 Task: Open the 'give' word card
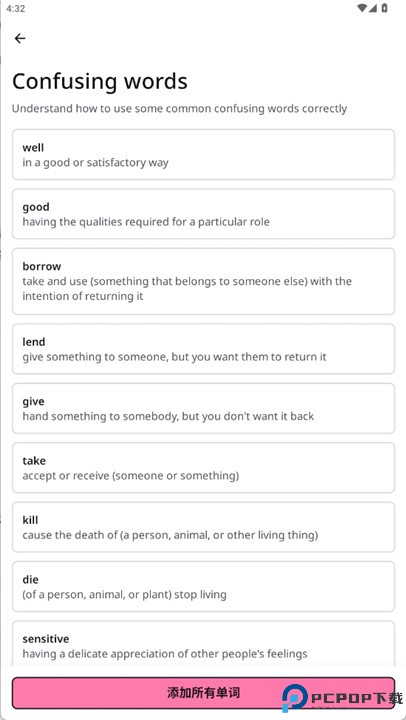(203, 408)
